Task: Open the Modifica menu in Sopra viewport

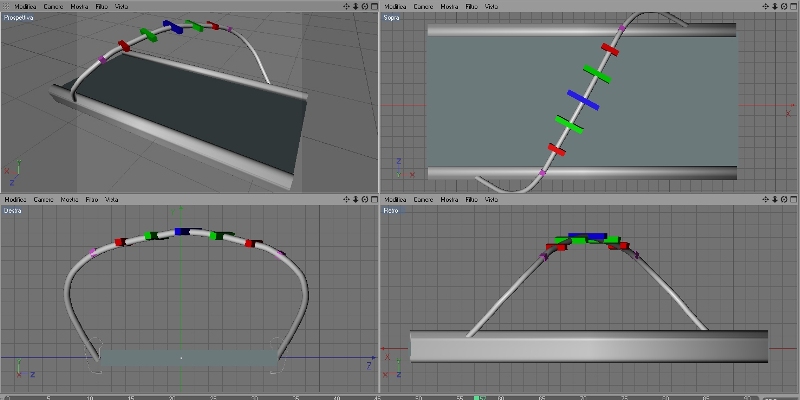Action: tap(395, 6)
